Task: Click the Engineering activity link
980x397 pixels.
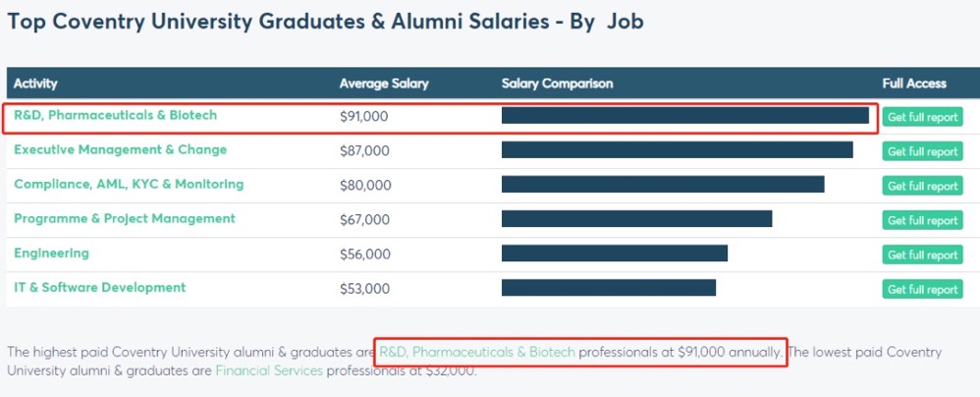Action: [x=51, y=254]
